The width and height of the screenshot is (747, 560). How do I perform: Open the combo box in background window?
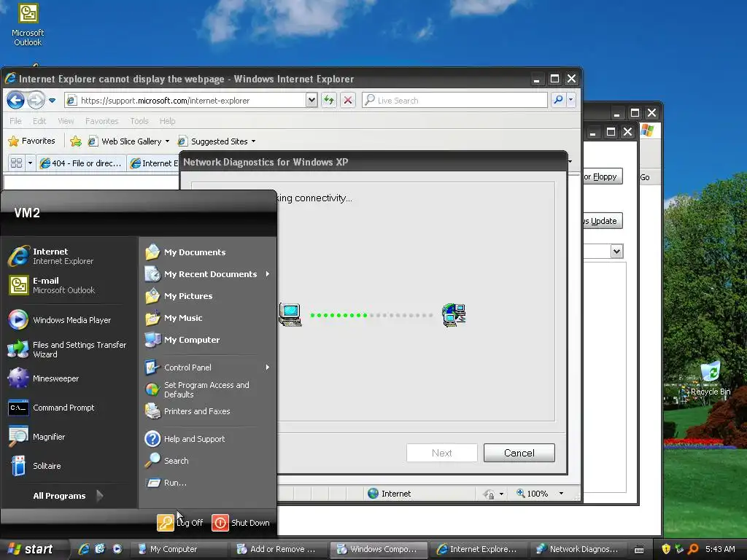(616, 251)
